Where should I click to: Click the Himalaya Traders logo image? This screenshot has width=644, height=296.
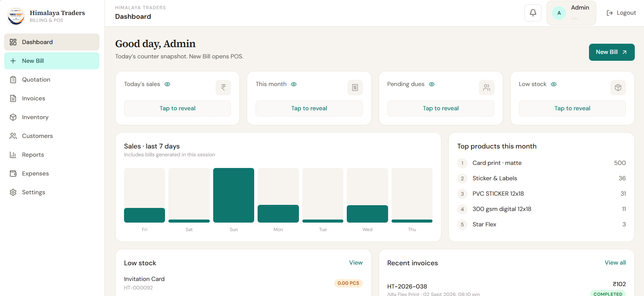16,16
